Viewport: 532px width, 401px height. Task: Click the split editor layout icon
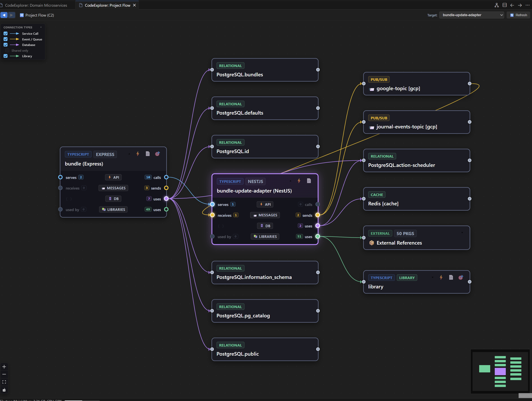tap(504, 5)
